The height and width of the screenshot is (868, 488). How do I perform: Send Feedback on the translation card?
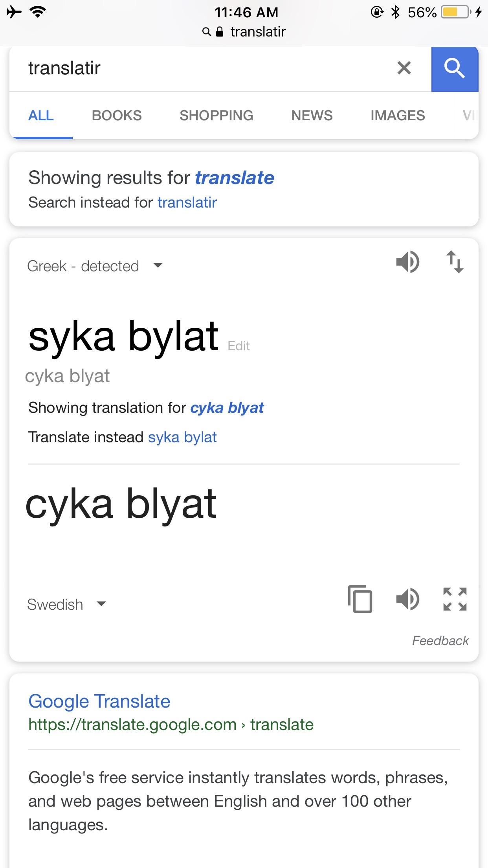click(x=440, y=641)
